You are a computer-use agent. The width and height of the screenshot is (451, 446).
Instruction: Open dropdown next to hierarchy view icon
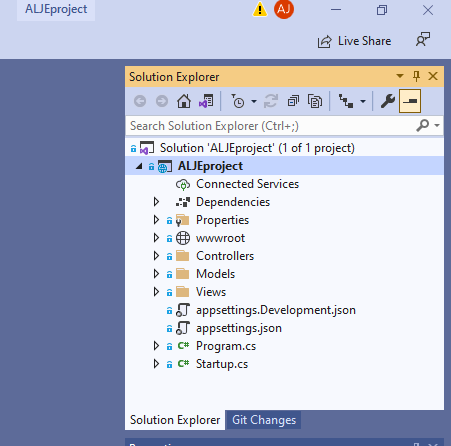363,101
